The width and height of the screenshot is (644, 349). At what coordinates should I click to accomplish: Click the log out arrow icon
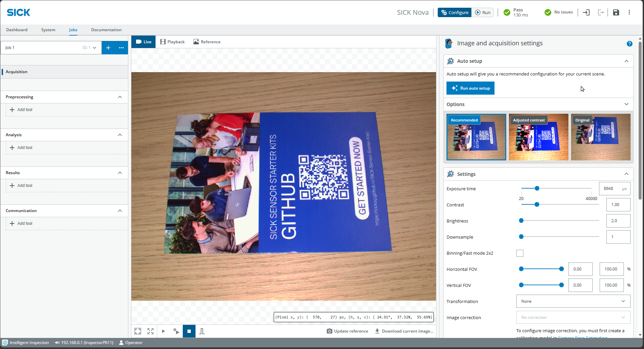click(601, 12)
